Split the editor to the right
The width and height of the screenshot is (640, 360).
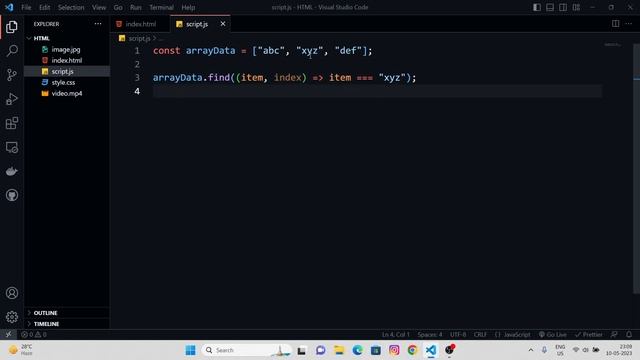click(x=616, y=24)
